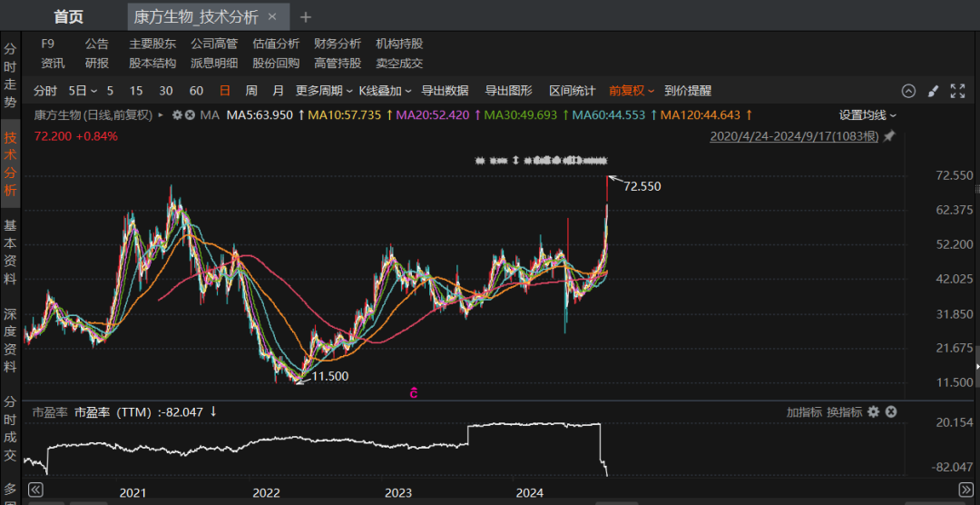The width and height of the screenshot is (980, 505).
Task: Select the drawing brush tool icon
Action: pyautogui.click(x=933, y=91)
